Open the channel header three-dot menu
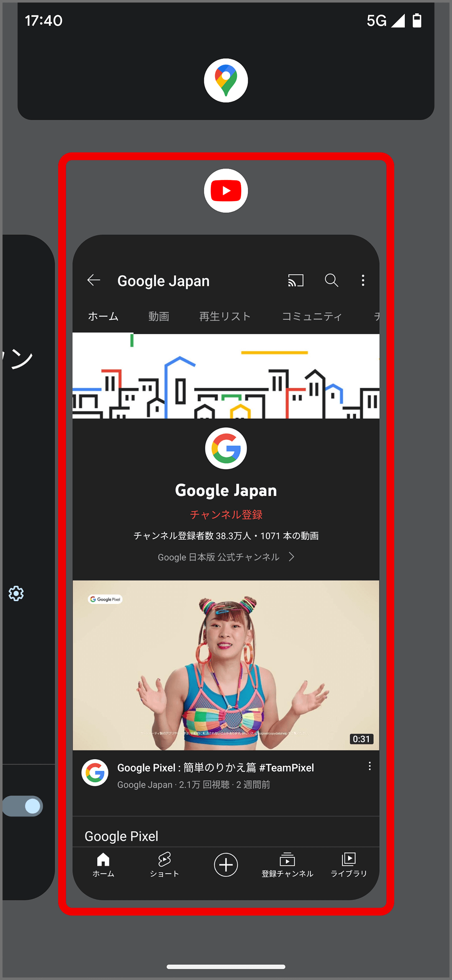452x980 pixels. [x=363, y=280]
